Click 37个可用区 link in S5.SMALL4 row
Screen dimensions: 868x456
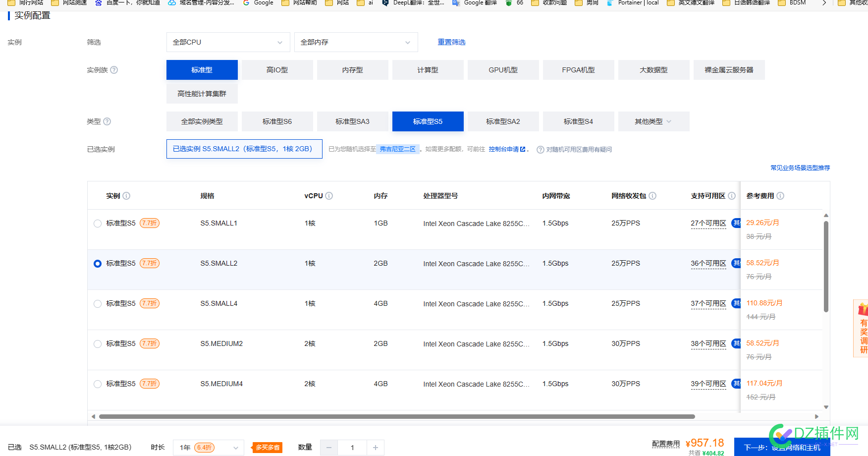(x=708, y=303)
